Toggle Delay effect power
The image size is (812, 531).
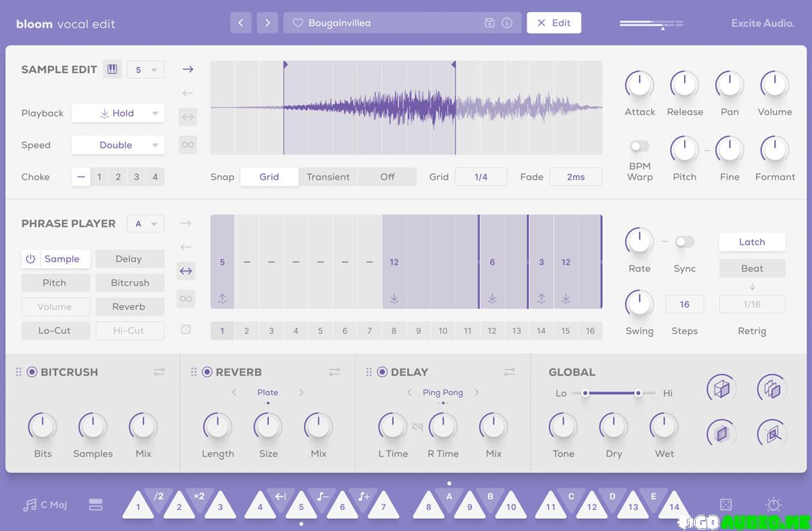click(x=382, y=372)
